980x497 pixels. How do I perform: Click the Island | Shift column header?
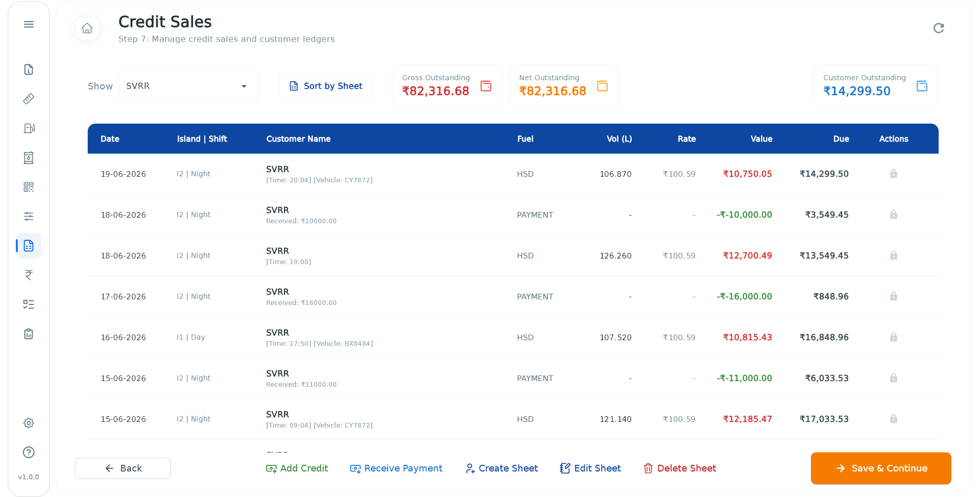202,139
